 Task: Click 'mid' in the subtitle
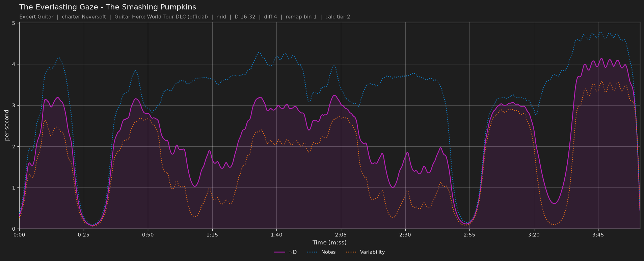pyautogui.click(x=221, y=17)
